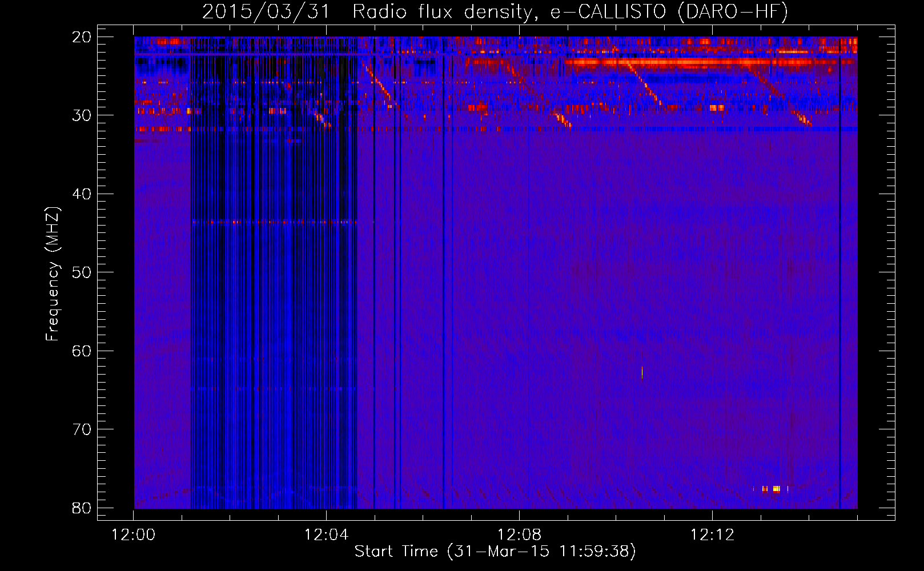Click the 40 frequency tick label
Screen dimensions: 924x571
point(82,194)
